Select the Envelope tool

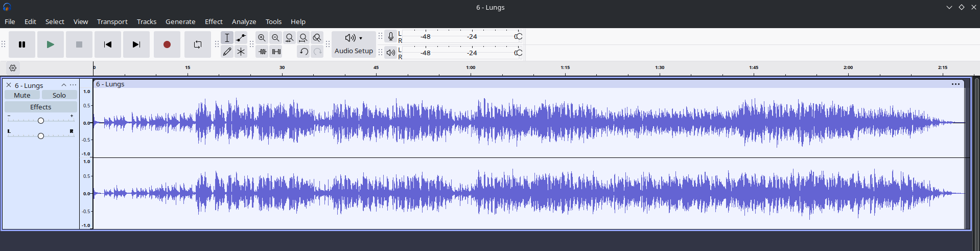[241, 38]
